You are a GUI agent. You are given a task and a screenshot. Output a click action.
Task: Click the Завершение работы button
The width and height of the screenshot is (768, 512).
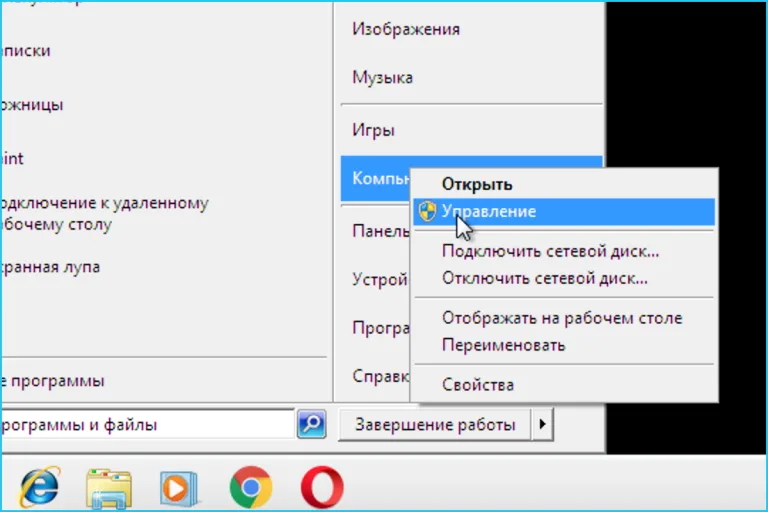click(435, 424)
